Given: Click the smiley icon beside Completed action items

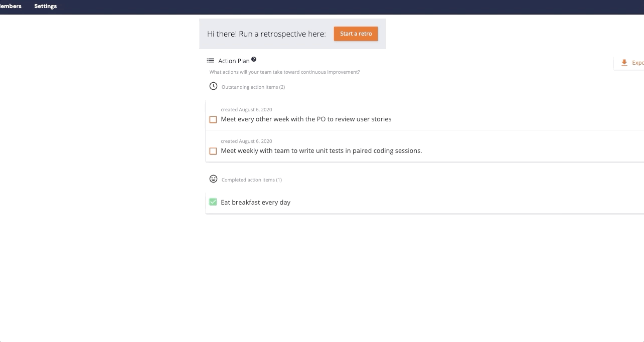Looking at the screenshot, I should pyautogui.click(x=213, y=179).
